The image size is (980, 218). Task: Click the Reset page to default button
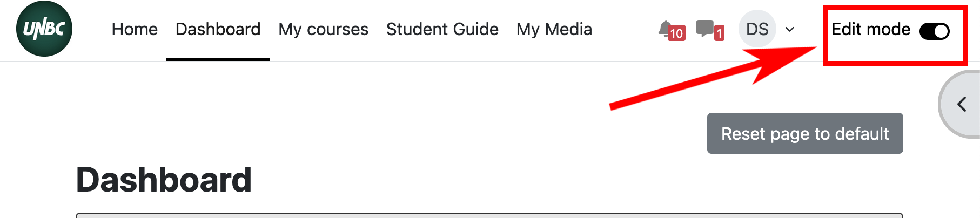pos(805,133)
